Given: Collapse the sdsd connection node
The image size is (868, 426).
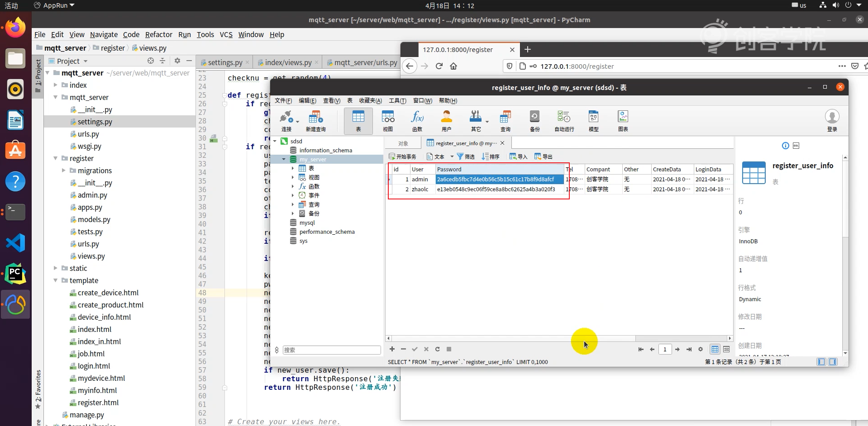Looking at the screenshot, I should [275, 141].
